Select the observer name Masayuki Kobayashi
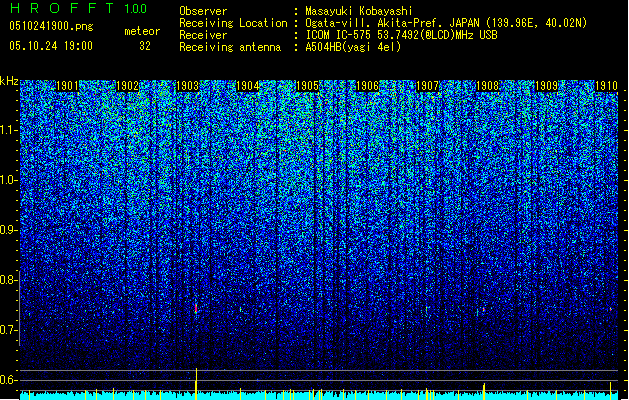629x400 pixels. (359, 11)
